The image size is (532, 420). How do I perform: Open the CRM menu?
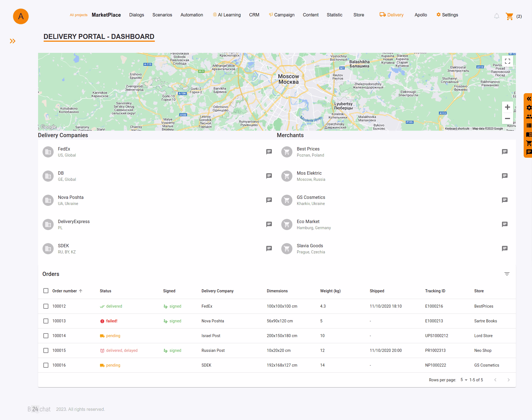254,15
